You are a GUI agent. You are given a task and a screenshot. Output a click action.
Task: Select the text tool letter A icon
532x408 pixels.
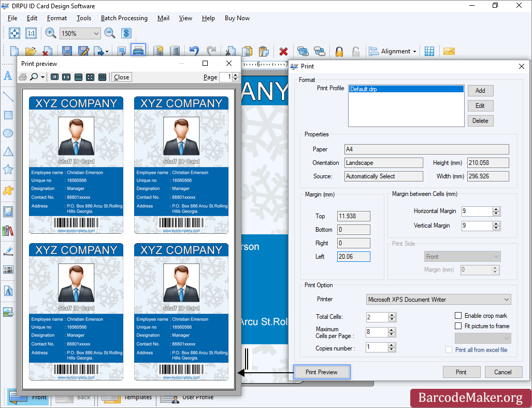pyautogui.click(x=8, y=76)
